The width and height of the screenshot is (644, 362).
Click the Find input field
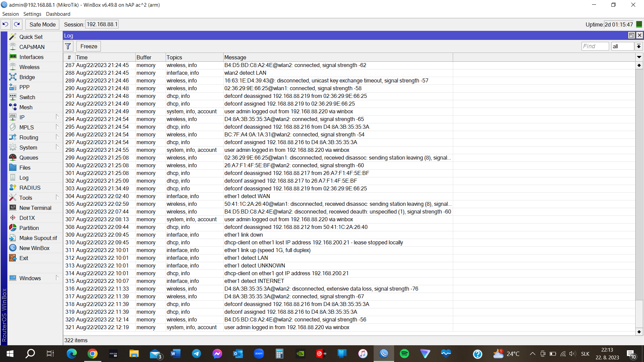pos(595,46)
